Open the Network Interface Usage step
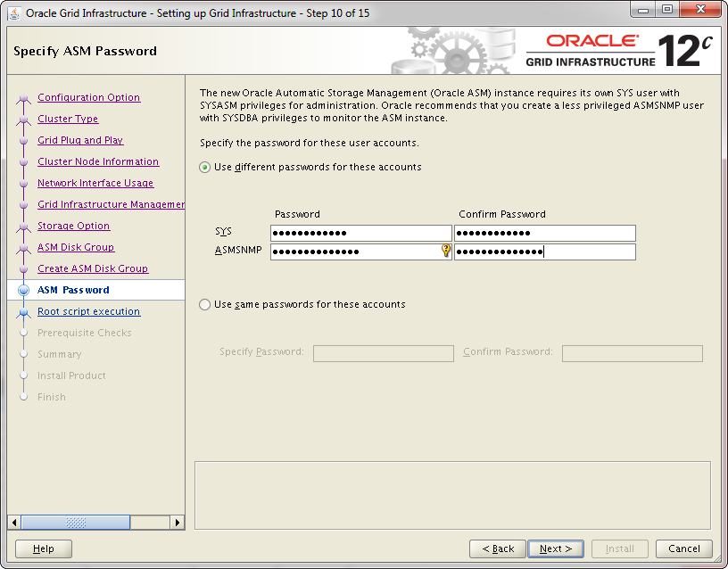Image resolution: width=728 pixels, height=569 pixels. coord(95,183)
